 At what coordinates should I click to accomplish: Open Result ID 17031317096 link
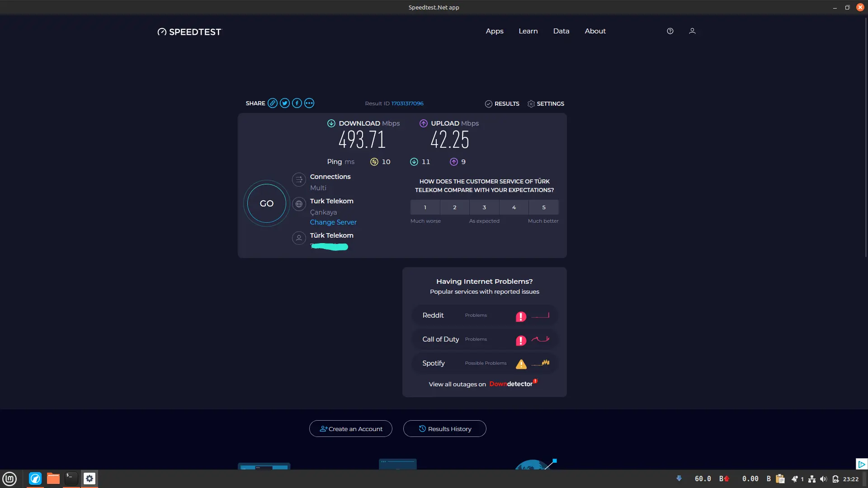point(407,103)
